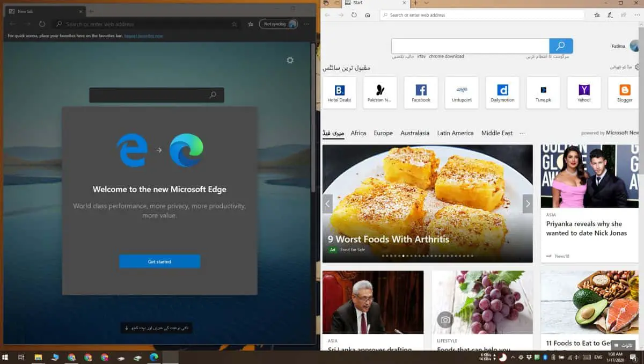
Task: Open the Dailymotion top site tile
Action: coord(502,93)
